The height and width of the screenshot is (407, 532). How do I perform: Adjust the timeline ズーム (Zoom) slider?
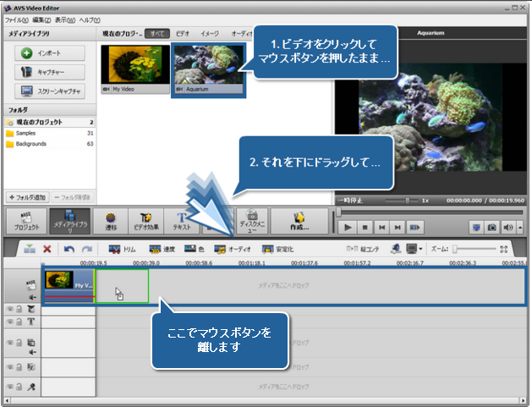457,250
